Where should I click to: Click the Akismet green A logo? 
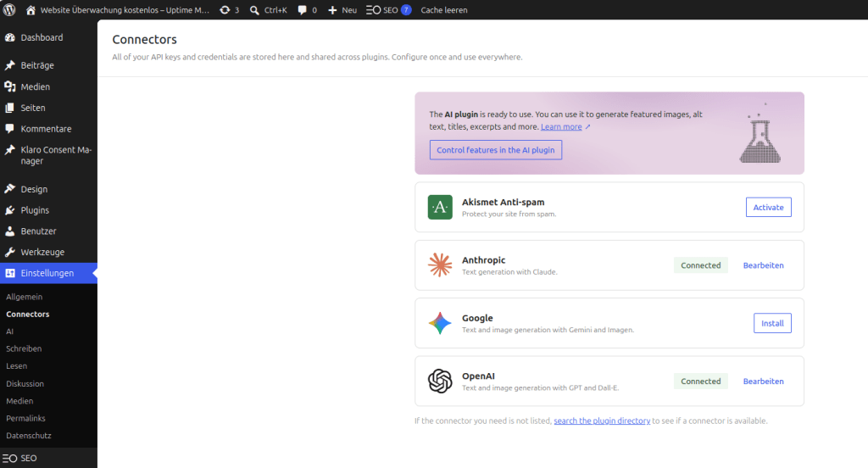pos(440,207)
